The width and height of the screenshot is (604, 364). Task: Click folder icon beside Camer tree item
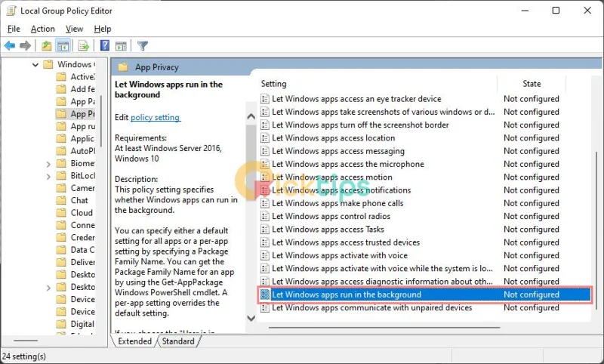click(61, 188)
